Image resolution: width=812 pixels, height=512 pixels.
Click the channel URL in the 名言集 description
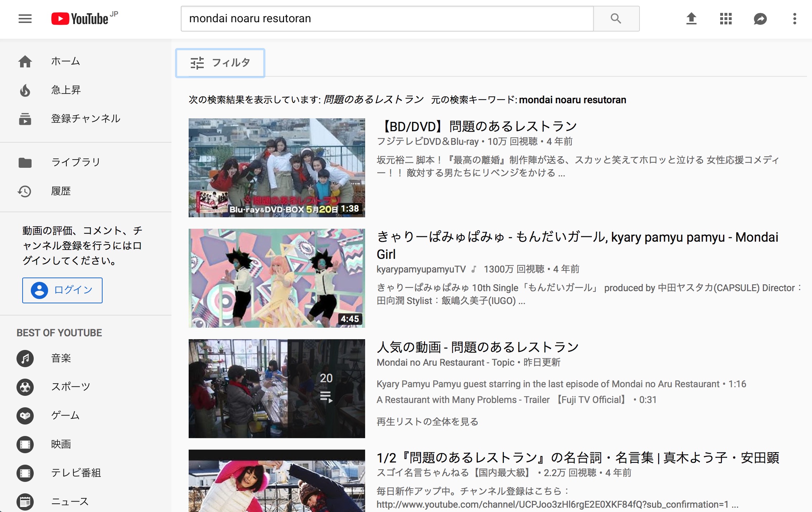(x=553, y=504)
